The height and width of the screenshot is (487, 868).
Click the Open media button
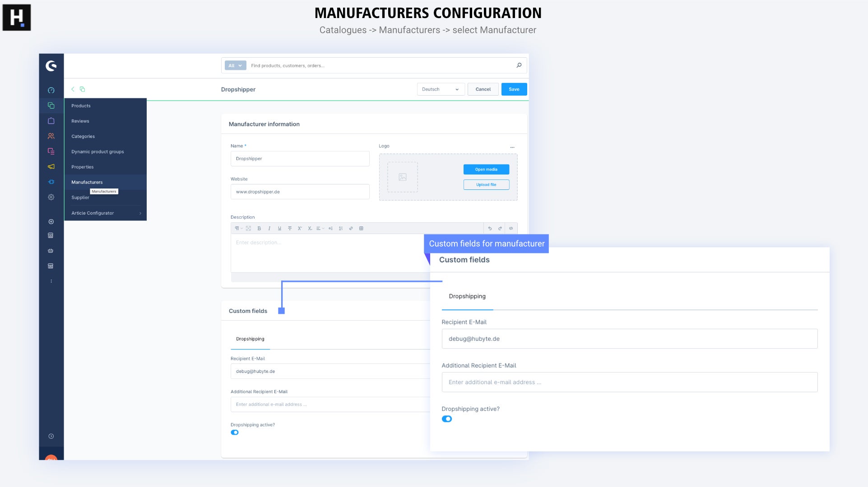(486, 170)
